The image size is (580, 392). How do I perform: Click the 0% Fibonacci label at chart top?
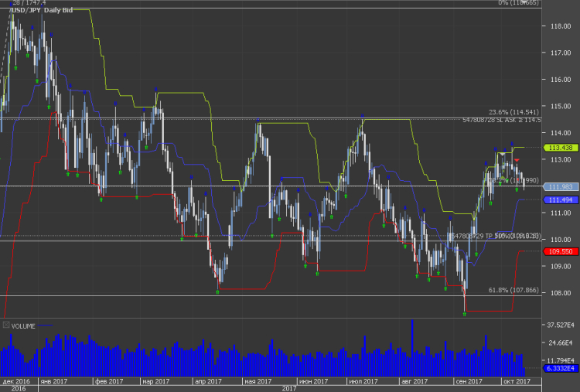point(518,3)
